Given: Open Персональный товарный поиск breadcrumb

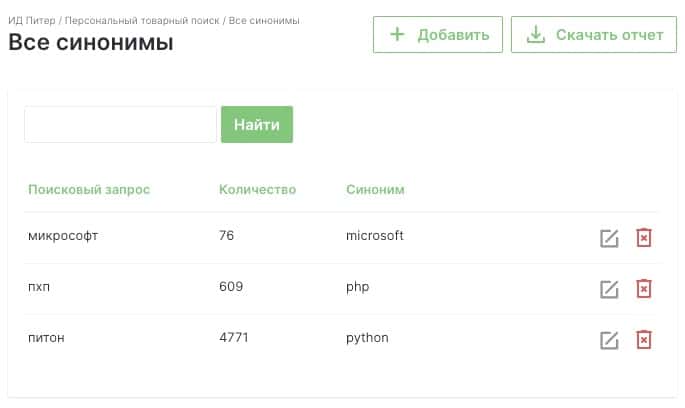Looking at the screenshot, I should coord(142,21).
